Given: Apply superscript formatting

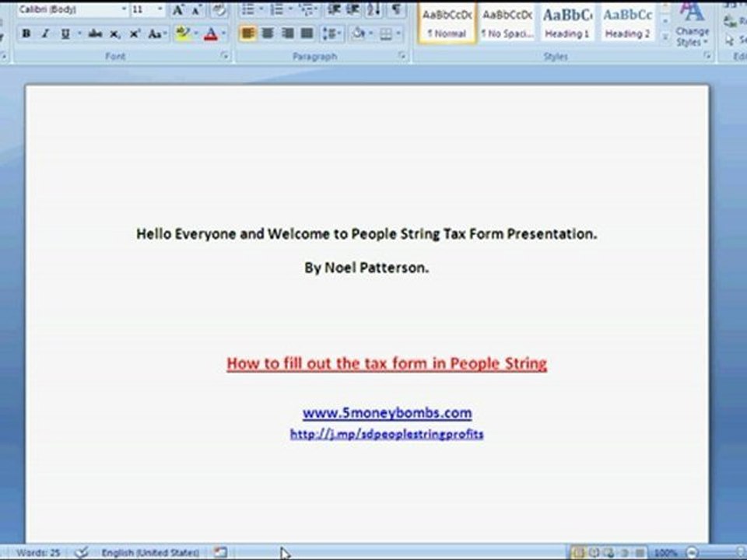Looking at the screenshot, I should click(x=135, y=33).
